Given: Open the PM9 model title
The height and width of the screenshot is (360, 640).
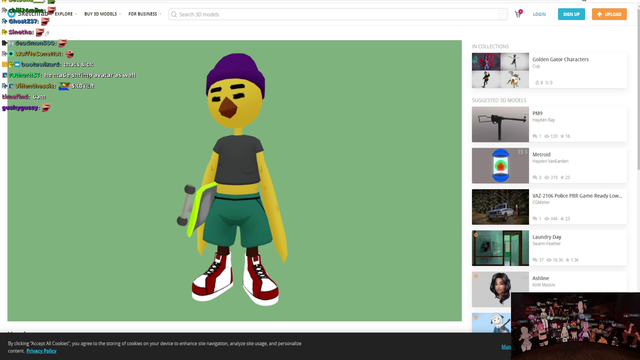Looking at the screenshot, I should (x=537, y=113).
